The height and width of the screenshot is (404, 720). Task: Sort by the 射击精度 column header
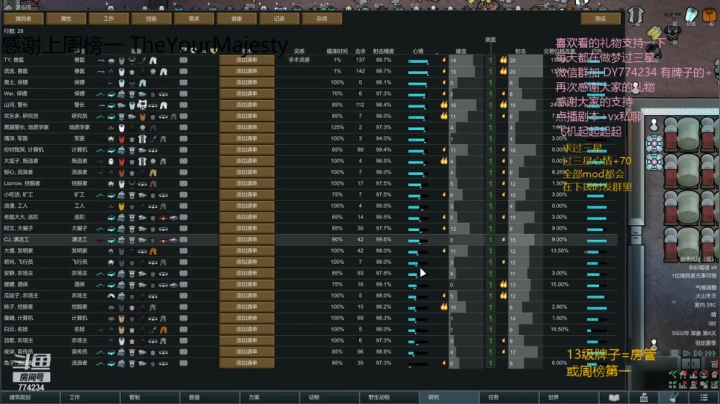[383, 51]
